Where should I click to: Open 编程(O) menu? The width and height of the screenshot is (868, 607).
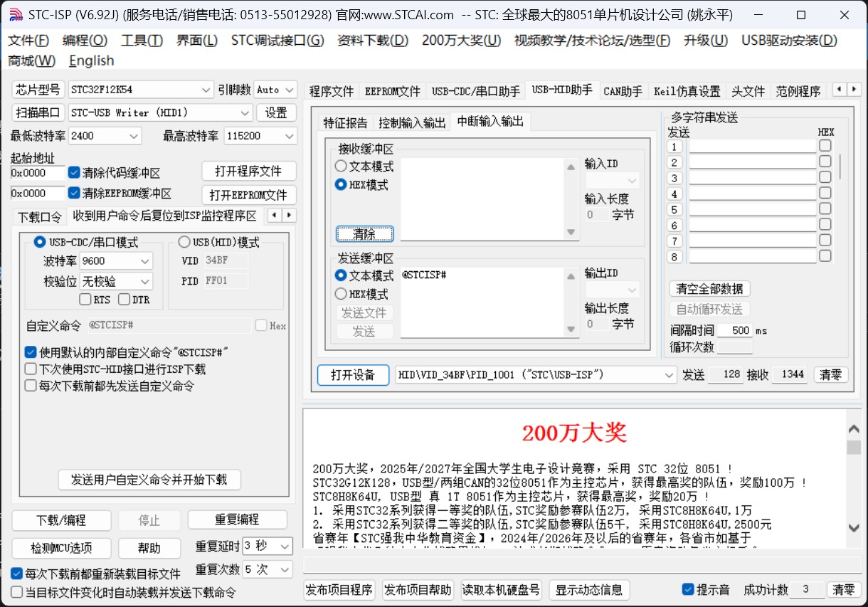click(85, 41)
